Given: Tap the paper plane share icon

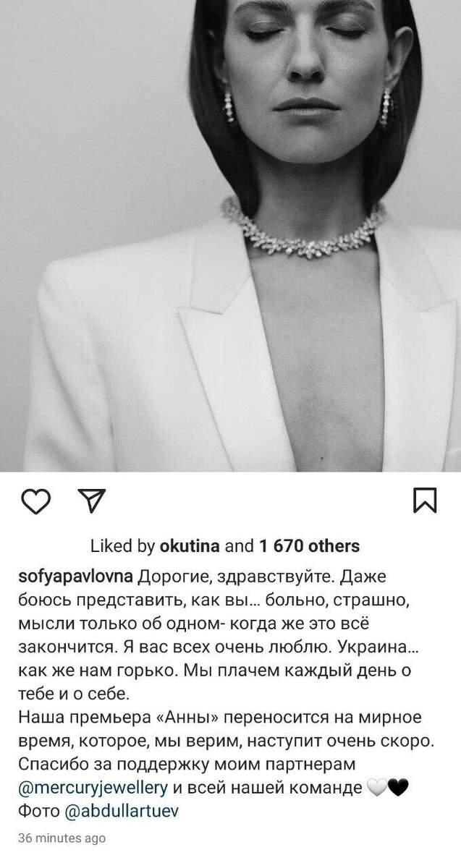Looking at the screenshot, I should tap(91, 501).
